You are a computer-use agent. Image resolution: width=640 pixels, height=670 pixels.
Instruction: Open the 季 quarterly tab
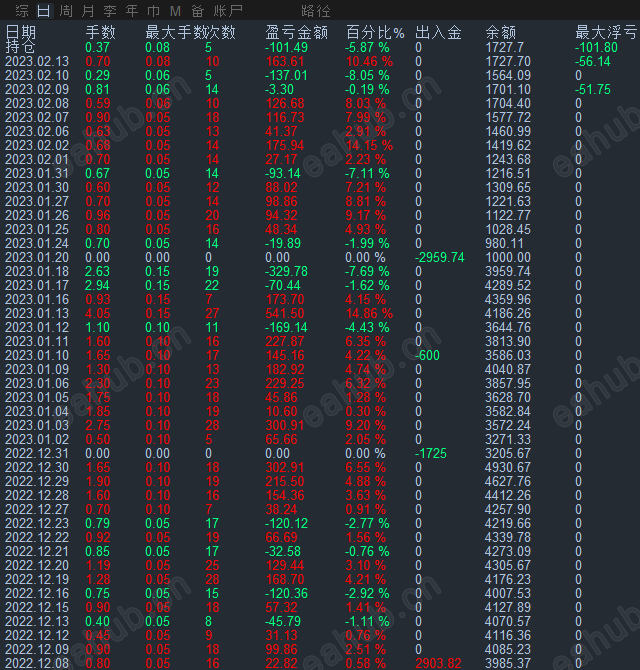[x=110, y=11]
